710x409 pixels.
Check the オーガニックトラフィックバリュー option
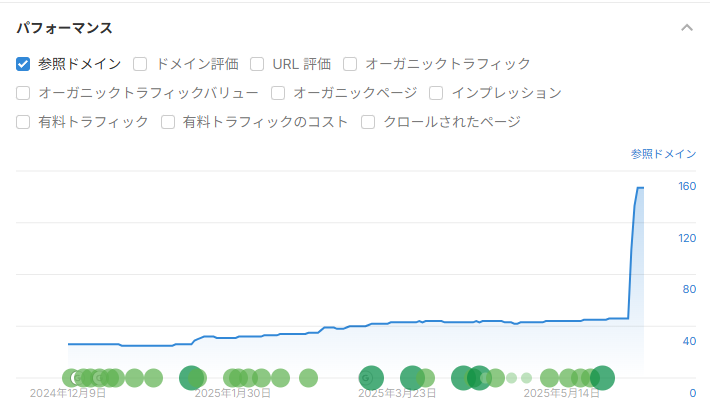pos(23,93)
